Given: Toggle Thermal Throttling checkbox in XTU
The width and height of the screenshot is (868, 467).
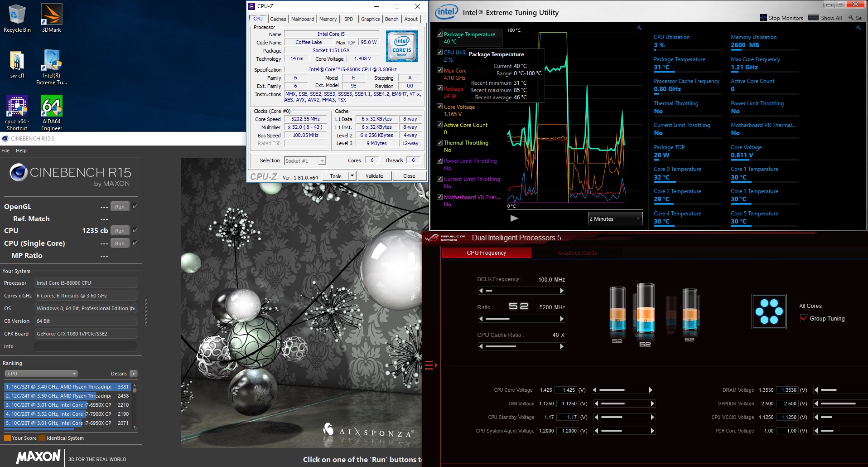Looking at the screenshot, I should coord(439,142).
